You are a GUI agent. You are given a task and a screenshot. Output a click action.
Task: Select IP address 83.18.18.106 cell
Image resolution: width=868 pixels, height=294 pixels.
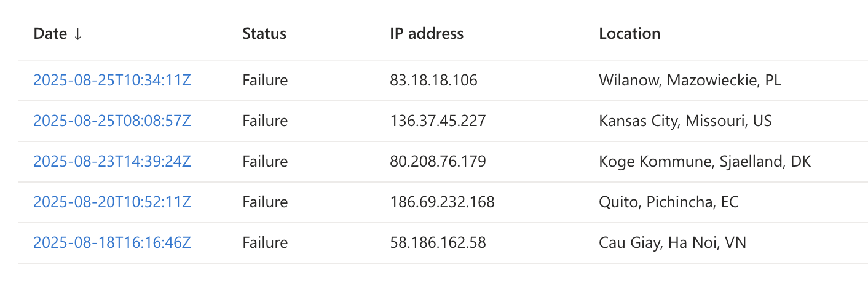433,81
